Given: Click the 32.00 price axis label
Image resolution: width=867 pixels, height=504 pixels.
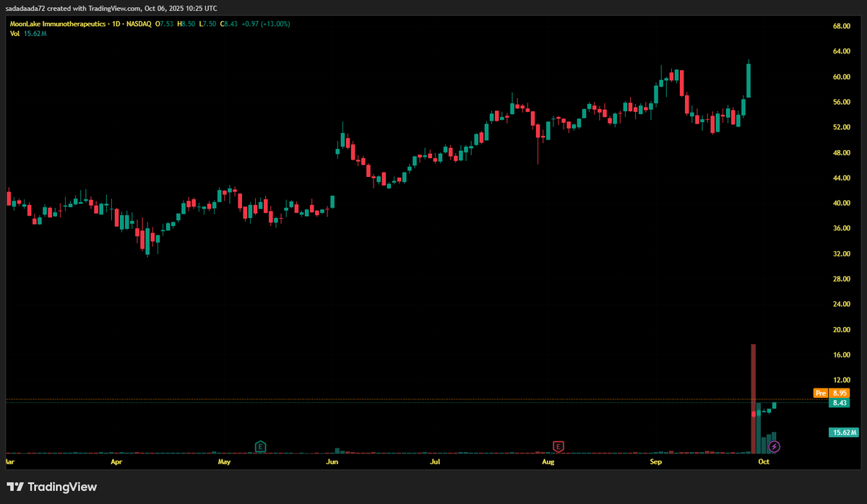Looking at the screenshot, I should tap(841, 253).
